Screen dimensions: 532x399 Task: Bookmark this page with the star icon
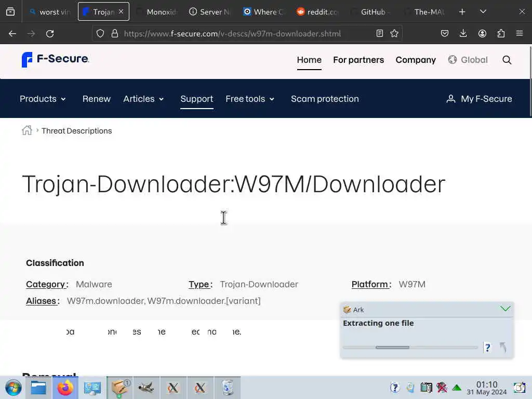[394, 33]
